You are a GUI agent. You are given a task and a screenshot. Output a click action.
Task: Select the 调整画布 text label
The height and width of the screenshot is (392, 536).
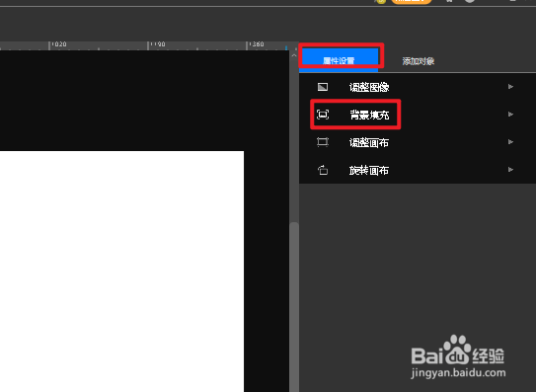click(x=369, y=142)
